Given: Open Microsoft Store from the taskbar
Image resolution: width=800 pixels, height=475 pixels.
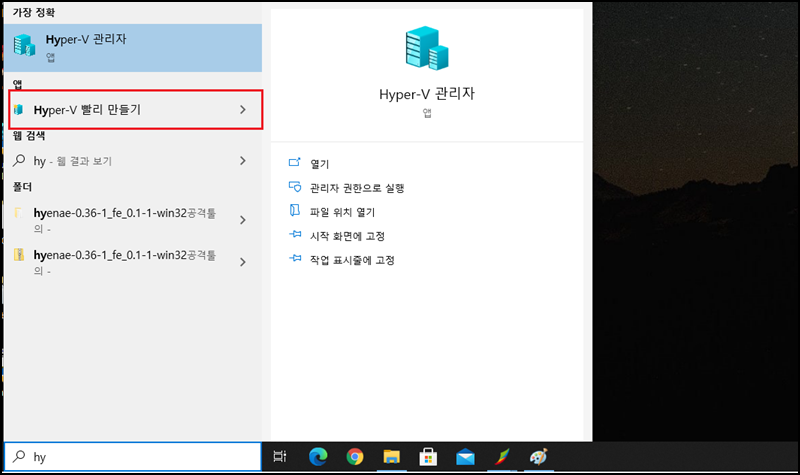Looking at the screenshot, I should pyautogui.click(x=428, y=457).
